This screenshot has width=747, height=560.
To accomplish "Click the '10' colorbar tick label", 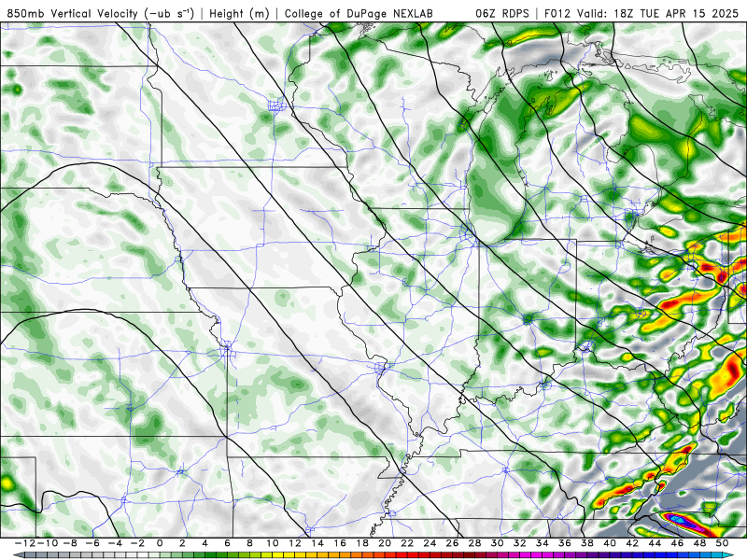I will (x=272, y=543).
